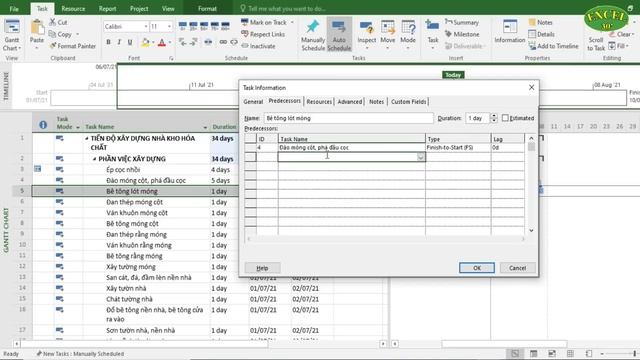Image resolution: width=640 pixels, height=360 pixels.
Task: Open the font size dropdown
Action: [169, 27]
